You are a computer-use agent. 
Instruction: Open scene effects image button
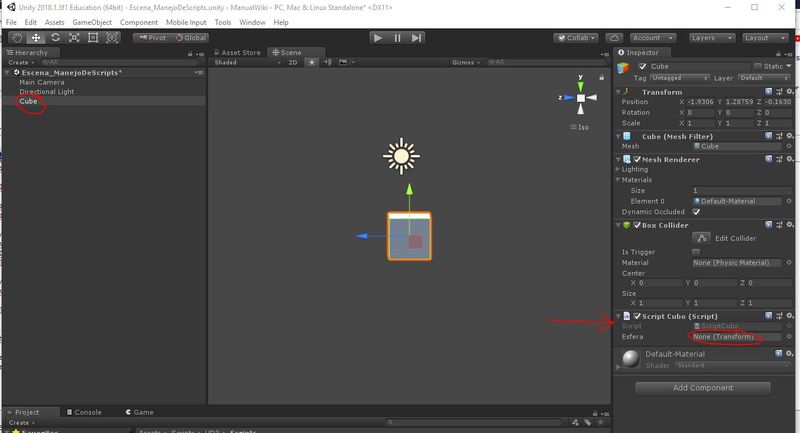tap(343, 62)
